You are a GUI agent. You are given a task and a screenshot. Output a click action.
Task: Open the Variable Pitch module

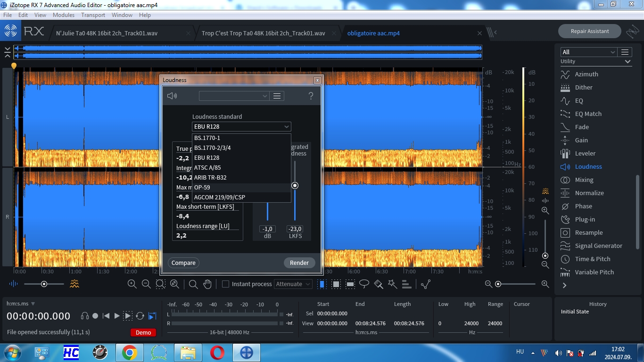tap(594, 272)
